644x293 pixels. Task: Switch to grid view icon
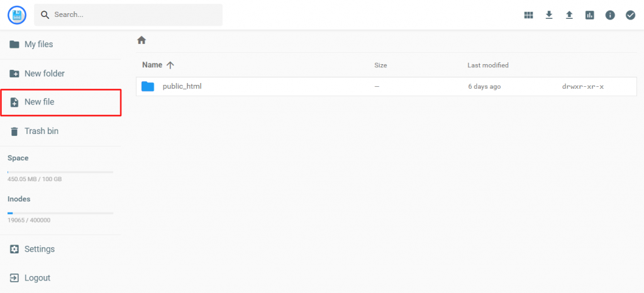[529, 15]
